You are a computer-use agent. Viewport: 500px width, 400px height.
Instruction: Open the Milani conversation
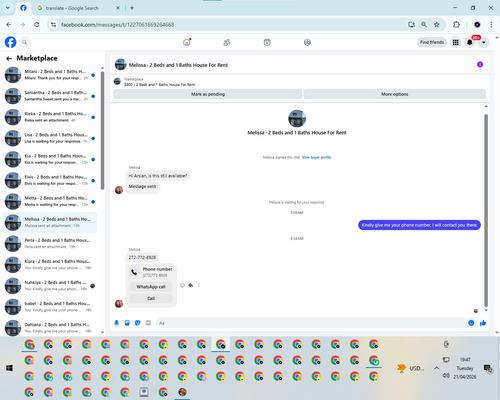click(50, 75)
